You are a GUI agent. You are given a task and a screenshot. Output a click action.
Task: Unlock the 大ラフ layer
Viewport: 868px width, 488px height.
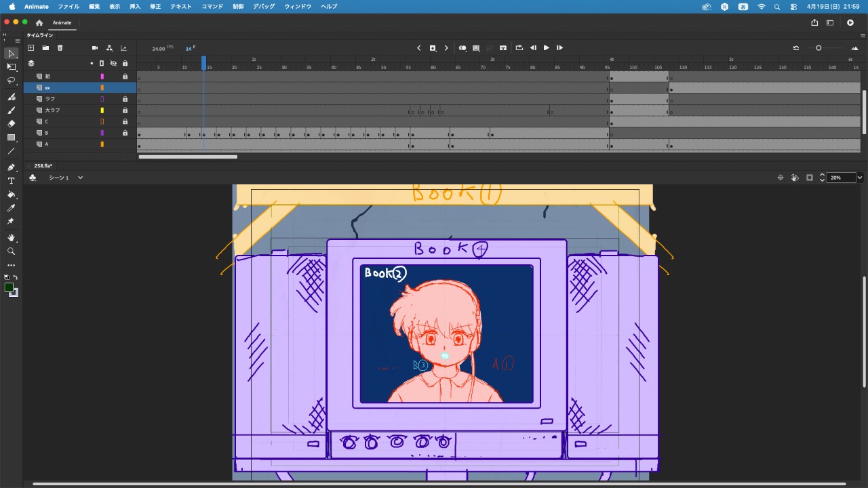click(125, 110)
